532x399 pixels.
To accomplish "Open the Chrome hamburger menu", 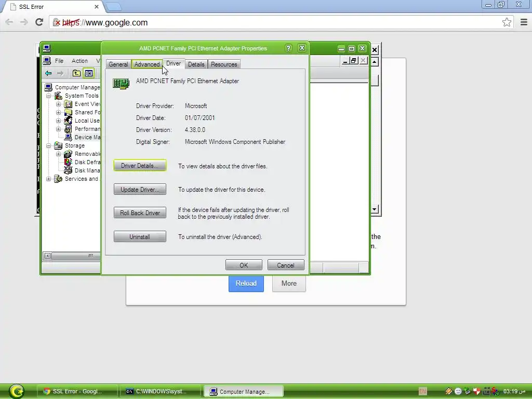I will point(524,22).
